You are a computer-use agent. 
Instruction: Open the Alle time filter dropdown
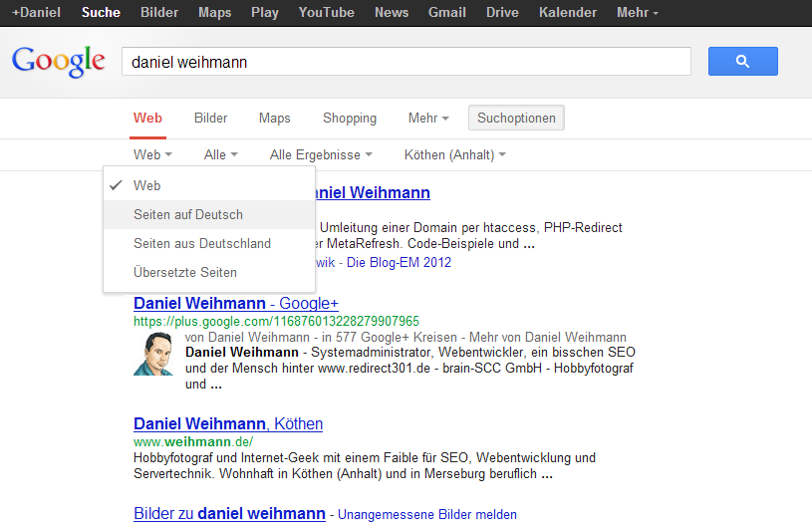220,154
